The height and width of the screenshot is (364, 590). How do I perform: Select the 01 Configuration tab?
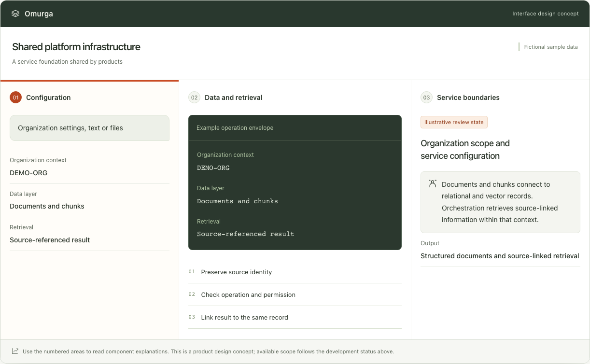pos(89,98)
